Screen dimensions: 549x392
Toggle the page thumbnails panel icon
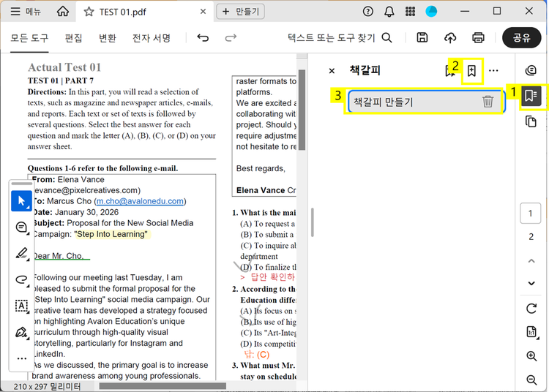point(531,121)
